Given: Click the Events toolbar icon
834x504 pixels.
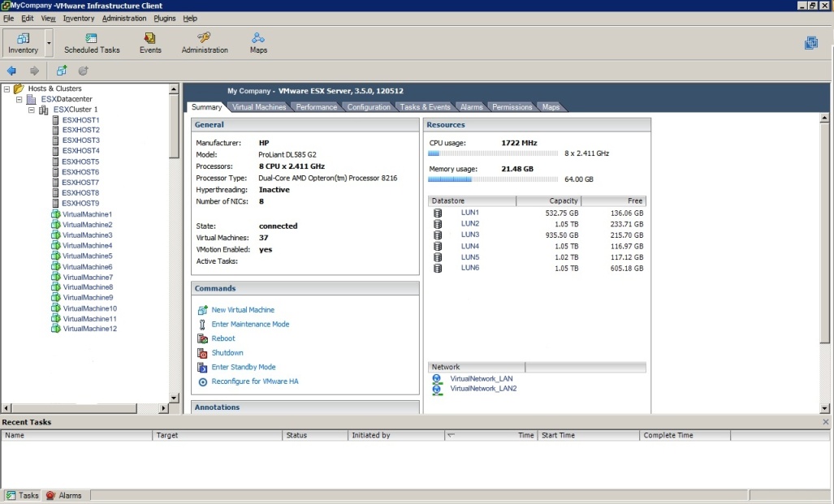Looking at the screenshot, I should 149,38.
